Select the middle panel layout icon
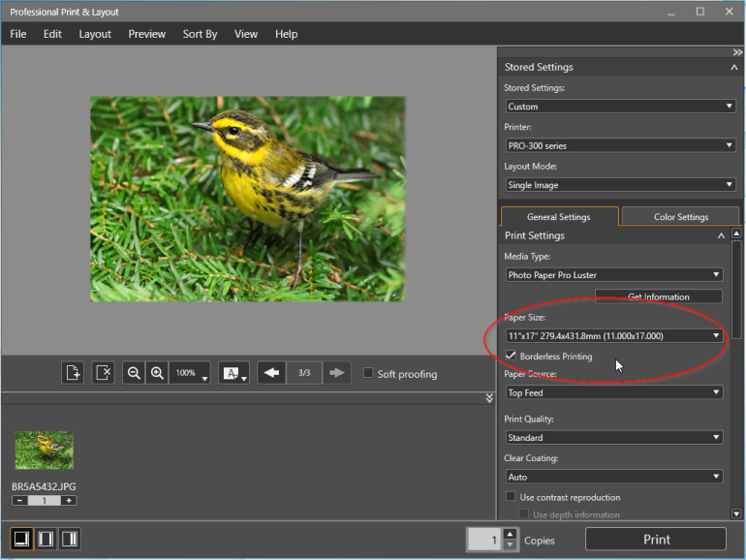 coord(45,538)
